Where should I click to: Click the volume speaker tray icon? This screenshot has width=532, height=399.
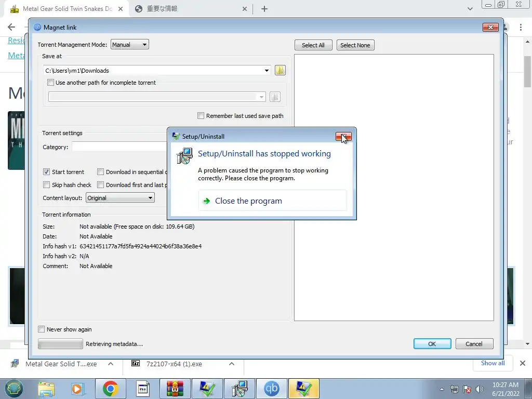click(480, 389)
